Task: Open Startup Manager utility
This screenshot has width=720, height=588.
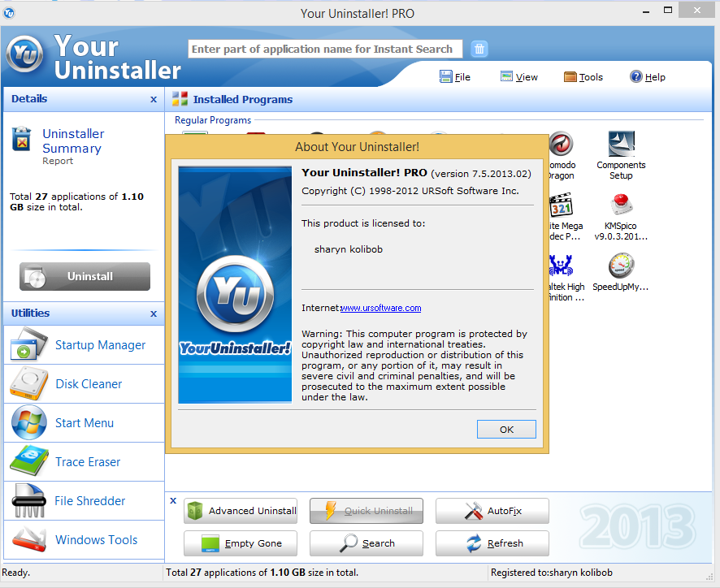Action: click(x=84, y=344)
